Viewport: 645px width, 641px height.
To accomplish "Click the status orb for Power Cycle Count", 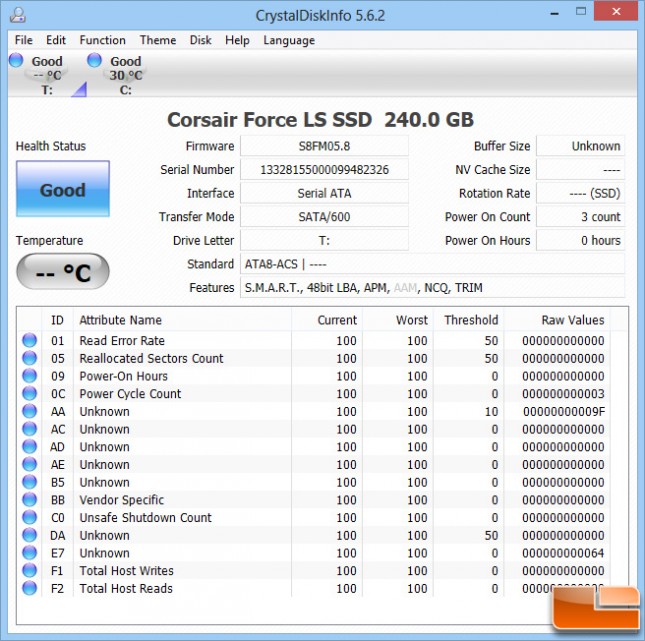I will pos(29,393).
